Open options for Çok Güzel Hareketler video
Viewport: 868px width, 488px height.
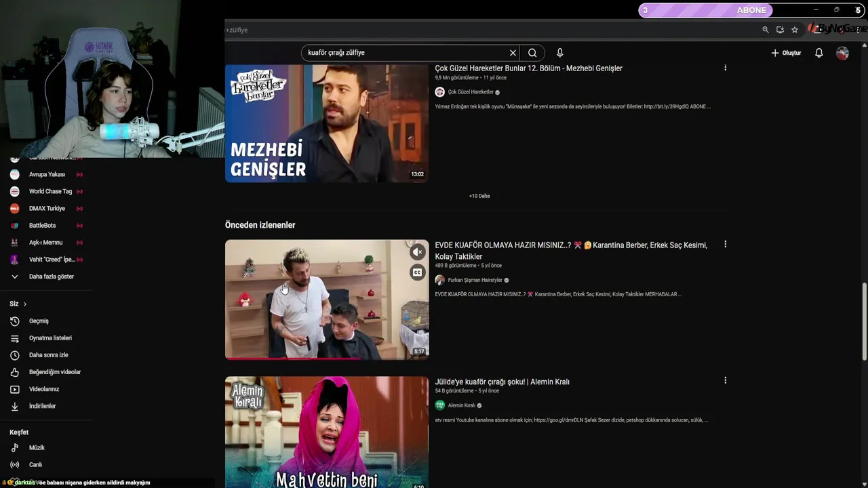(725, 68)
